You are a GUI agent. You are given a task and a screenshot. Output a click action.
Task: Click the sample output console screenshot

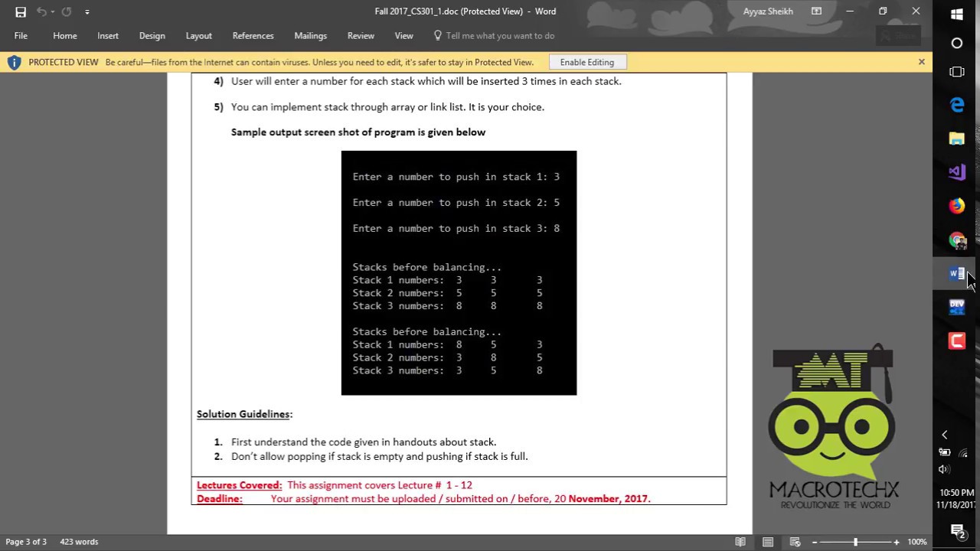tap(459, 273)
